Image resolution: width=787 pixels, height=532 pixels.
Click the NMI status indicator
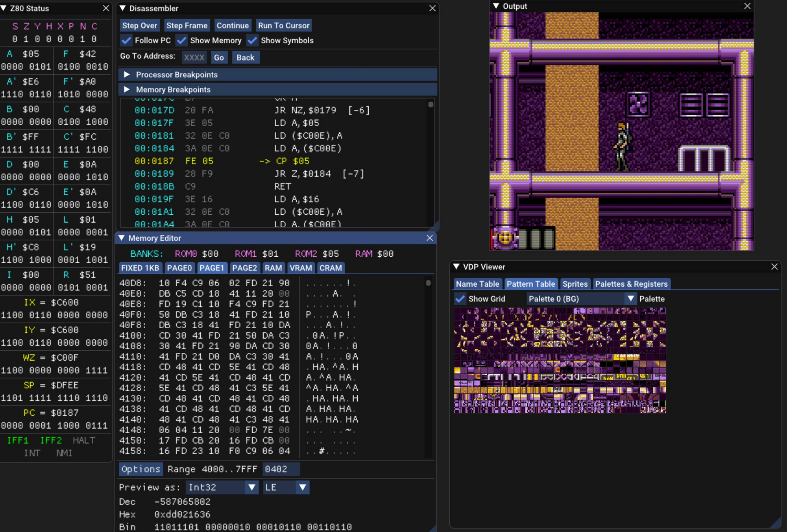tap(64, 453)
